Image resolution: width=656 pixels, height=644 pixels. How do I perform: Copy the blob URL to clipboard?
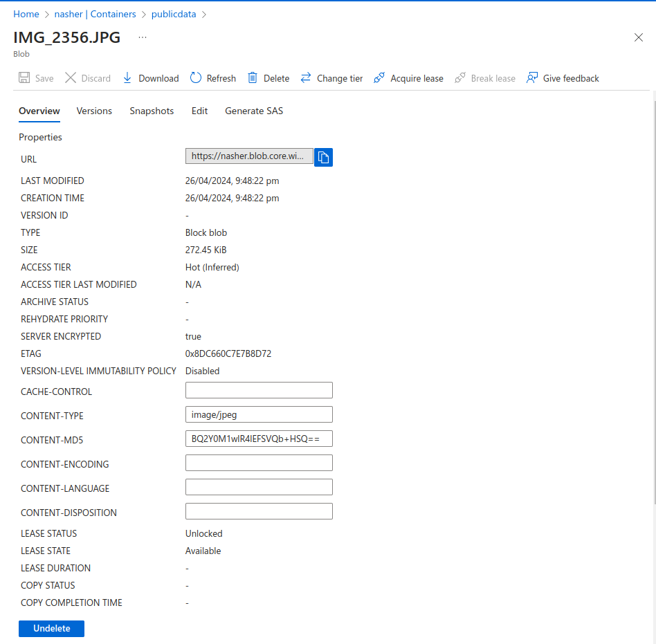click(x=323, y=158)
